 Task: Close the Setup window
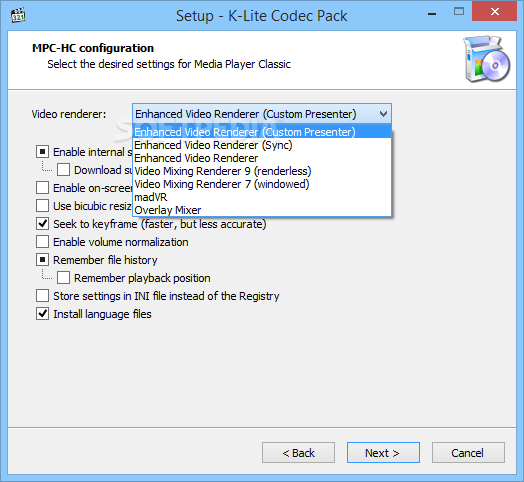[495, 12]
